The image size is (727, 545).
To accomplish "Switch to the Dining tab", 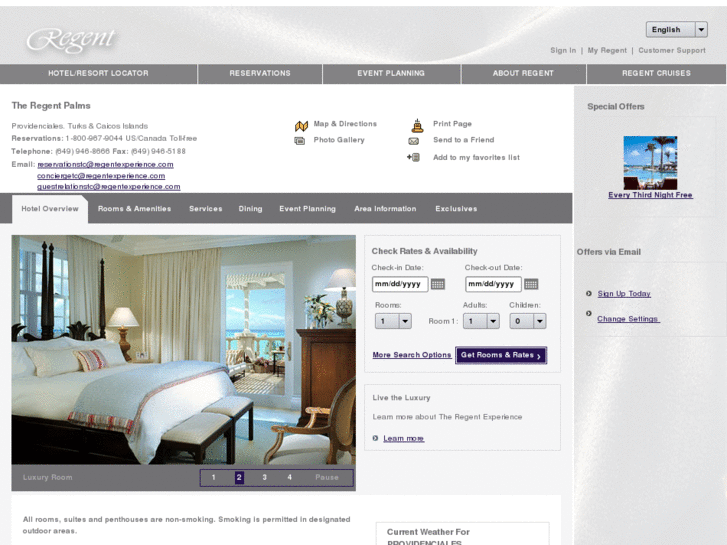I will pyautogui.click(x=250, y=209).
